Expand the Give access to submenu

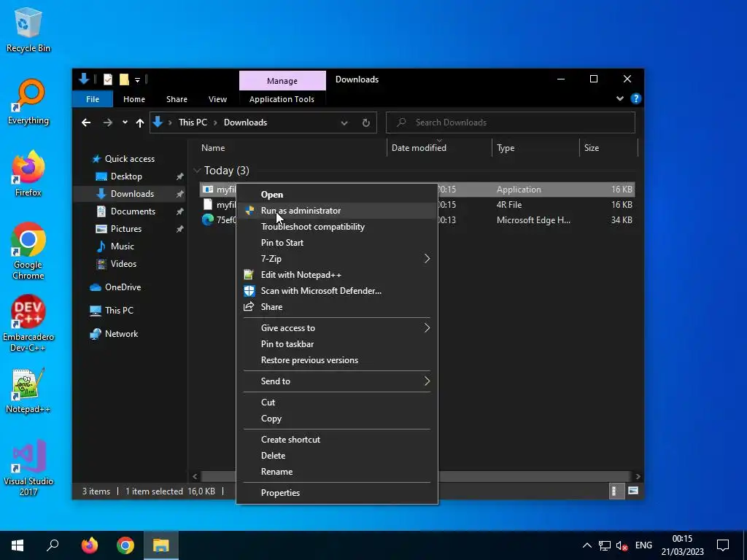(337, 328)
